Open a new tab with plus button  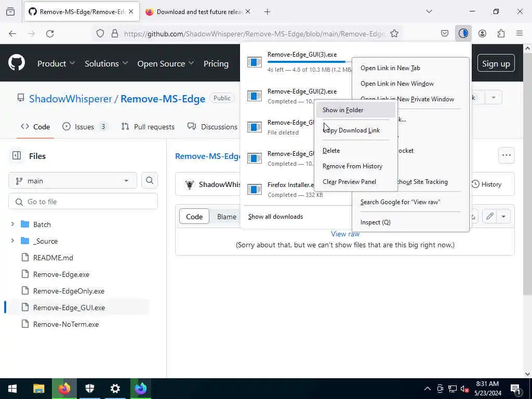(268, 12)
